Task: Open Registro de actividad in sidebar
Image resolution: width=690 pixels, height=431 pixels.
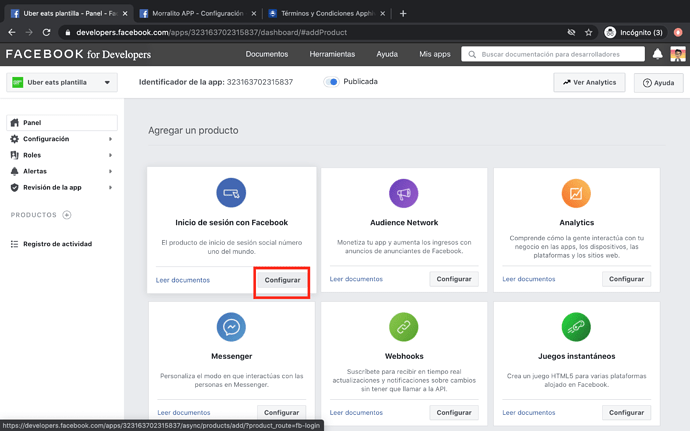Action: (x=57, y=244)
